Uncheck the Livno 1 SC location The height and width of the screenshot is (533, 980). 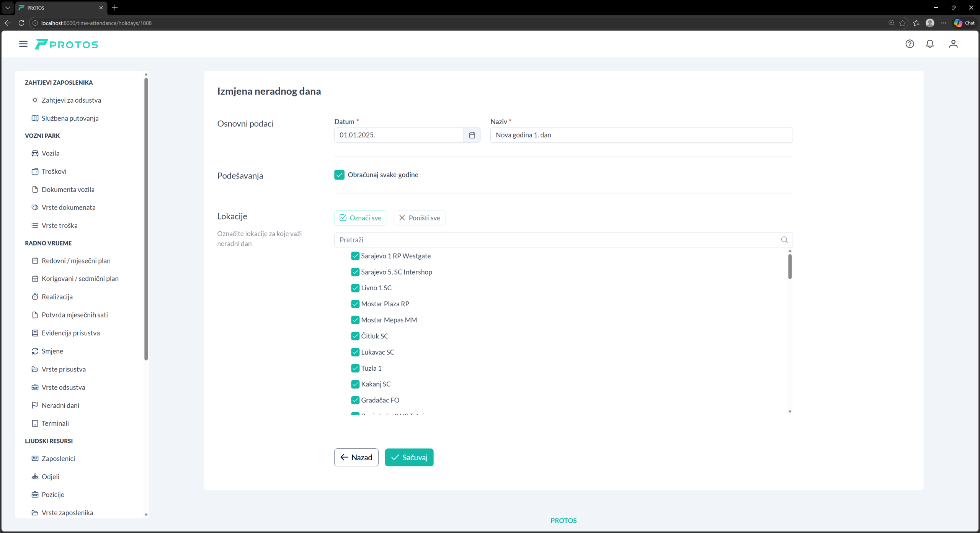pyautogui.click(x=355, y=288)
